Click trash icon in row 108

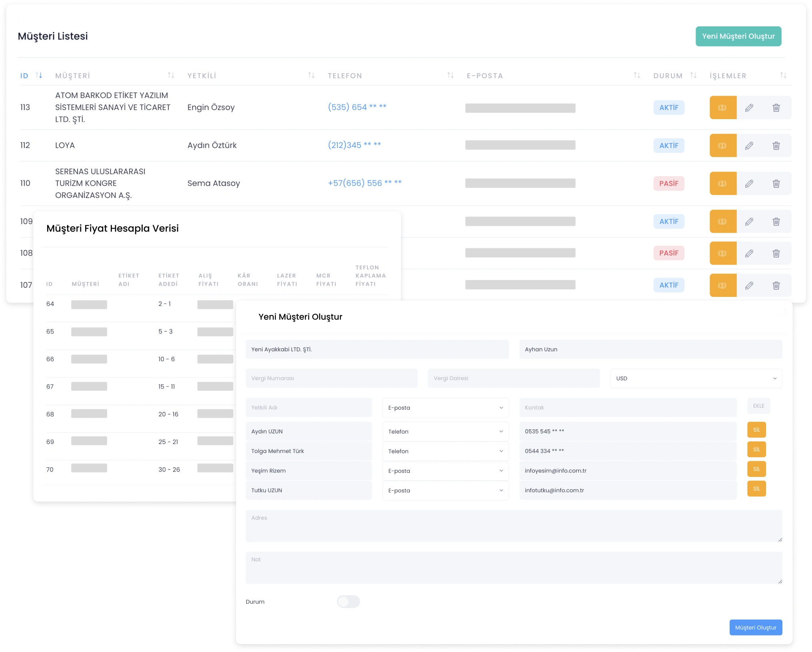pyautogui.click(x=776, y=253)
